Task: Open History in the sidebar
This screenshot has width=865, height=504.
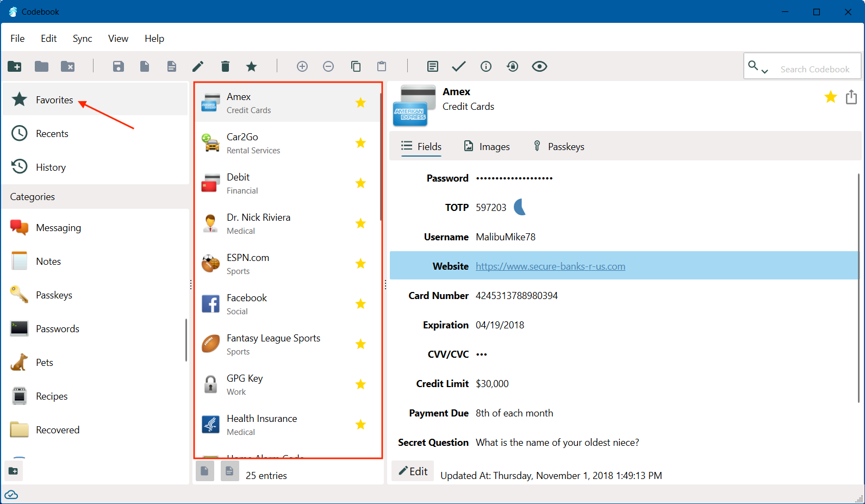Action: [95, 167]
